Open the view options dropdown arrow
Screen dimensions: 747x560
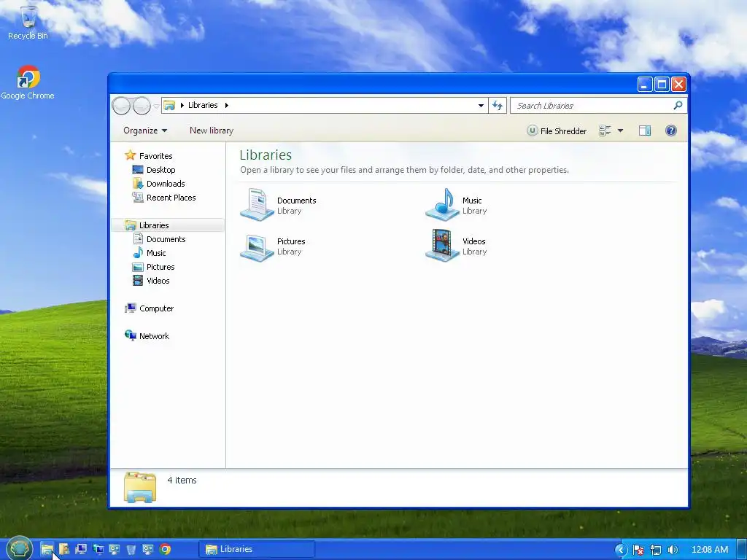pyautogui.click(x=620, y=131)
